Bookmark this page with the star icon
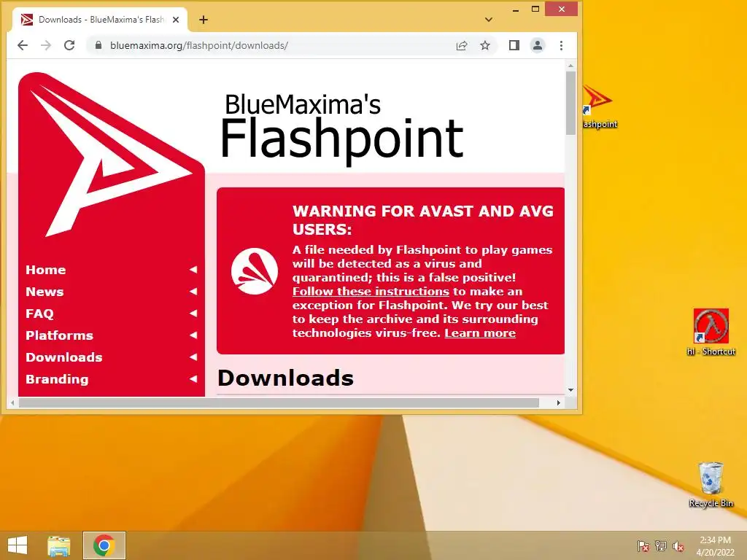Viewport: 747px width, 560px height. (485, 45)
